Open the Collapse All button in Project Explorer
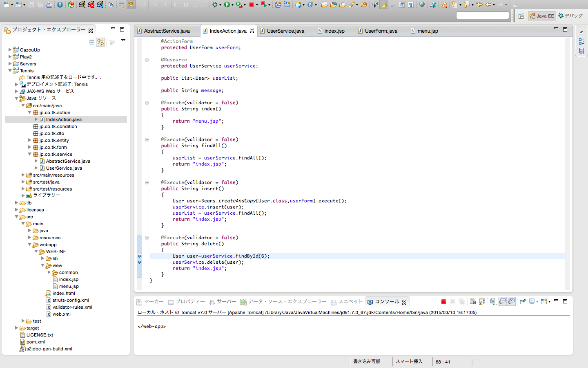The image size is (588, 368). click(x=91, y=42)
